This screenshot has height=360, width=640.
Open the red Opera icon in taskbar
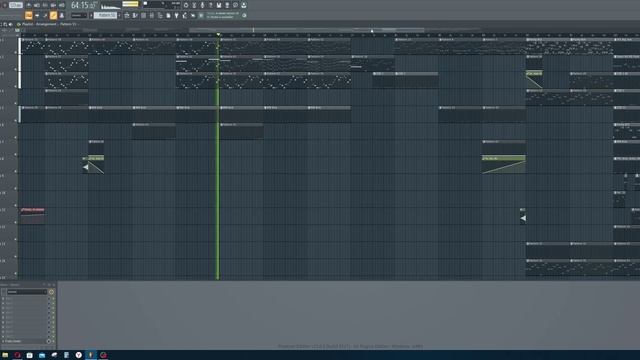coord(17,356)
